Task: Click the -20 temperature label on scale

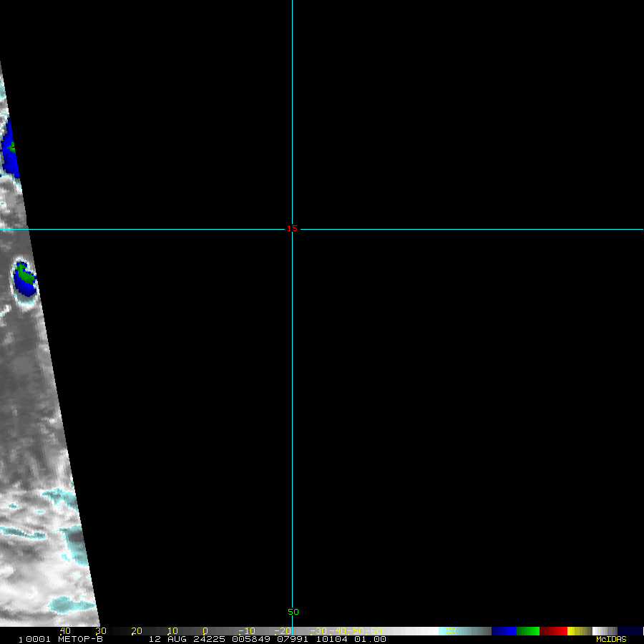Action: 283,631
